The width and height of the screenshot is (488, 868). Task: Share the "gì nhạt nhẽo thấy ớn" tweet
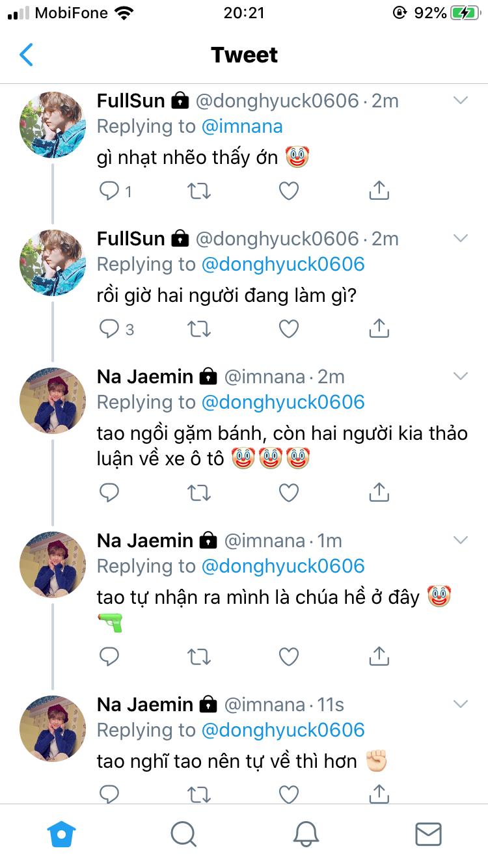379,191
